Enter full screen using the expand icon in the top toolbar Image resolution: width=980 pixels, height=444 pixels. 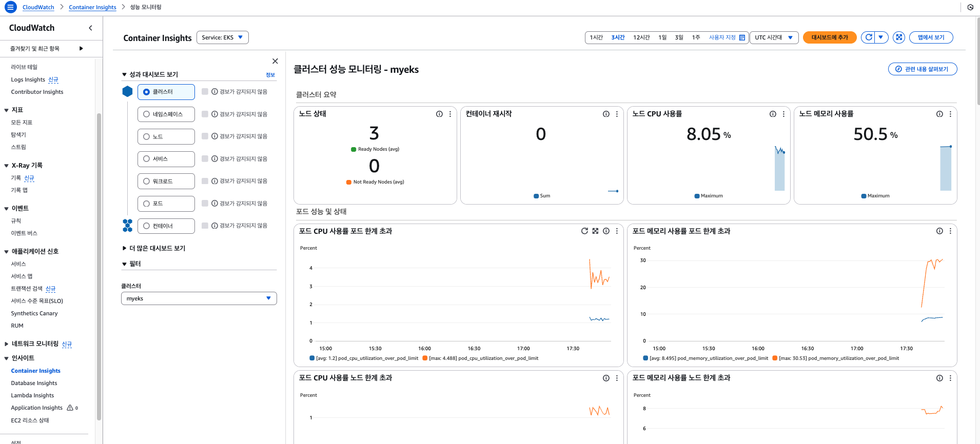(x=898, y=37)
